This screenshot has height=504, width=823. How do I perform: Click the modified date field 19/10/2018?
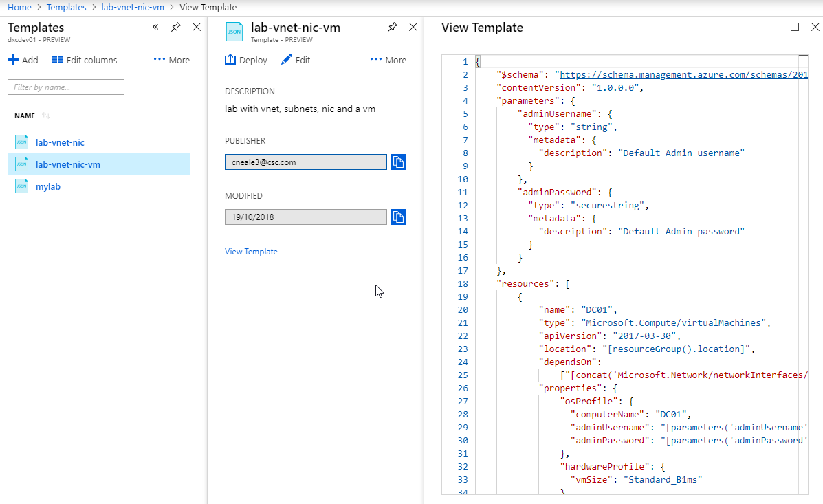pyautogui.click(x=305, y=217)
